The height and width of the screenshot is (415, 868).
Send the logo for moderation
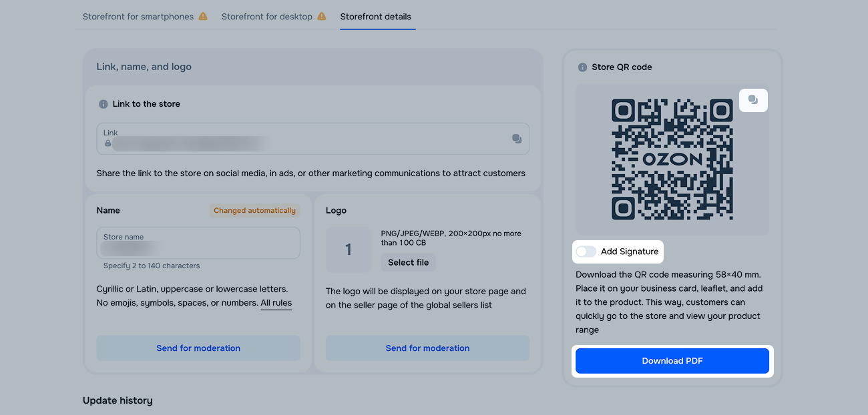(x=427, y=348)
